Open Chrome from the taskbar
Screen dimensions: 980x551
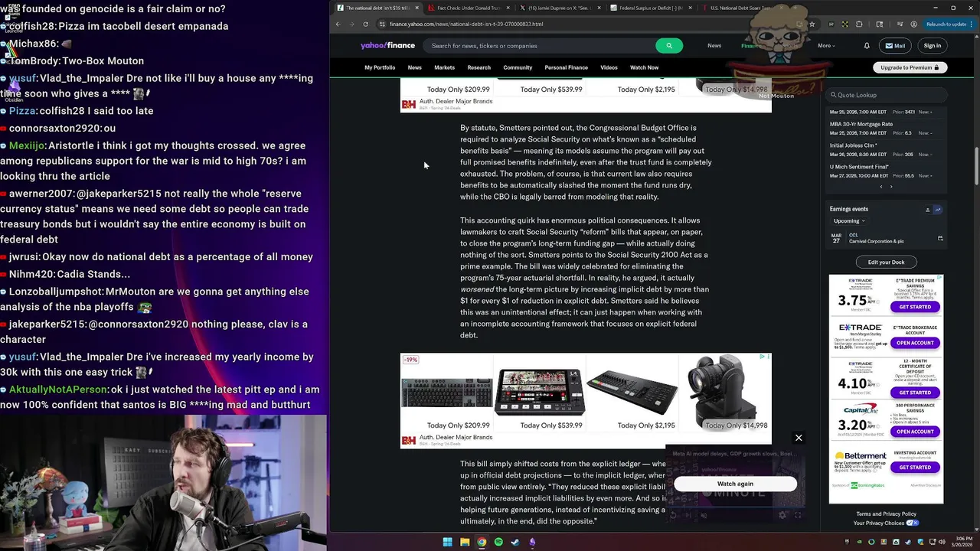pyautogui.click(x=482, y=542)
